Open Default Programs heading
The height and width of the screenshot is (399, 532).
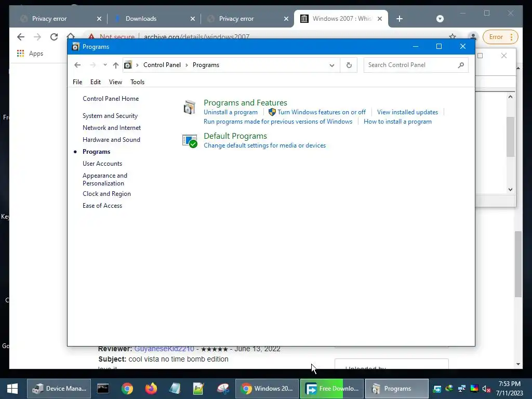pos(235,136)
